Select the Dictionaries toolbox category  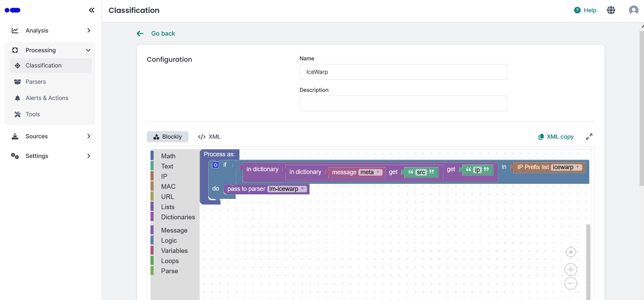[178, 217]
